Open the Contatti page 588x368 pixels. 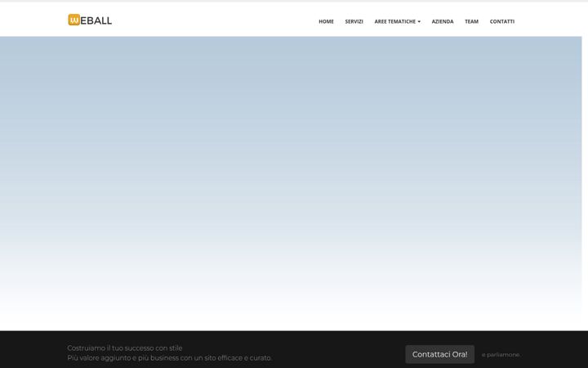[502, 21]
